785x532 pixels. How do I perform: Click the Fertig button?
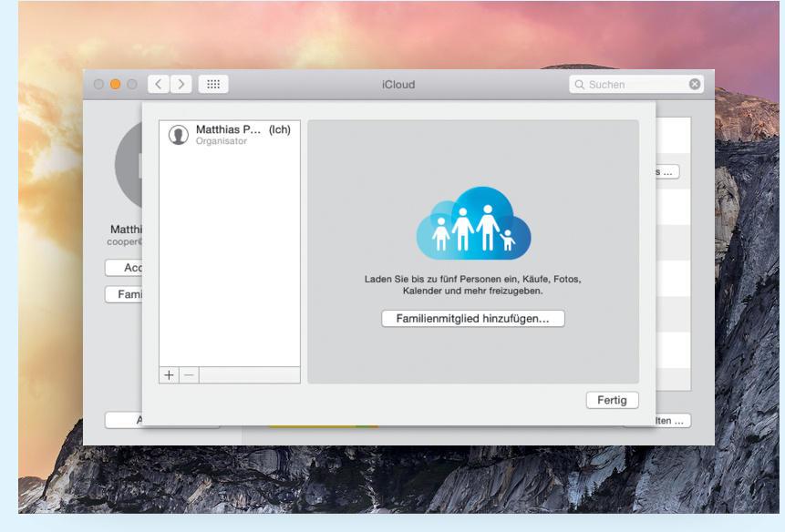click(613, 400)
